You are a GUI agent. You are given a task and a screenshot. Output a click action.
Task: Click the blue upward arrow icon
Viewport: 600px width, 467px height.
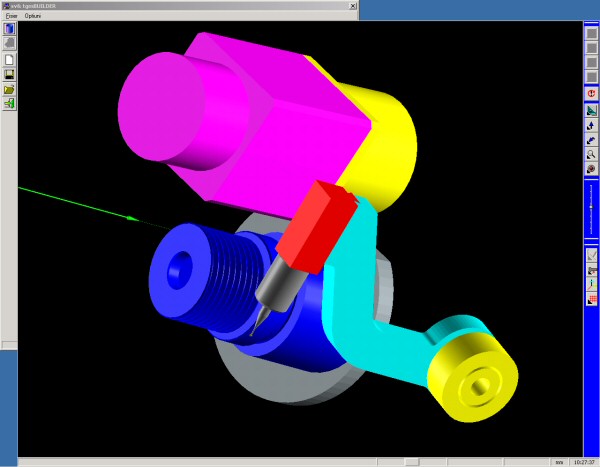point(591,126)
